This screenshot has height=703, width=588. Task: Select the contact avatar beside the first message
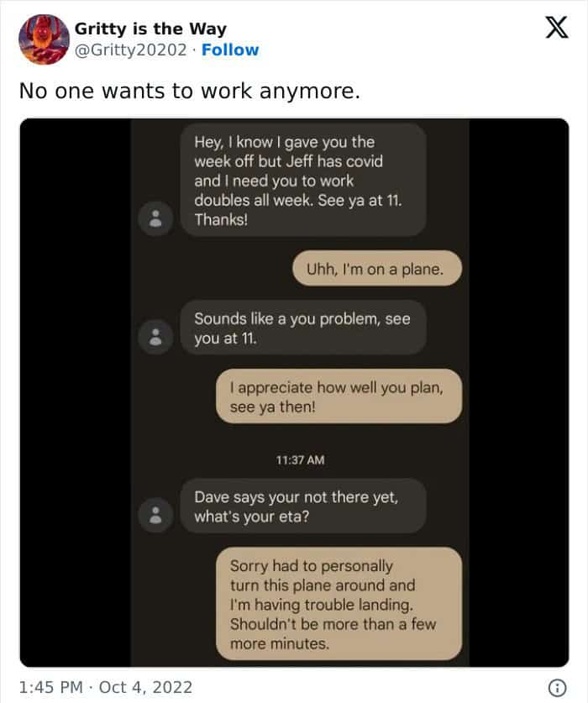(155, 216)
